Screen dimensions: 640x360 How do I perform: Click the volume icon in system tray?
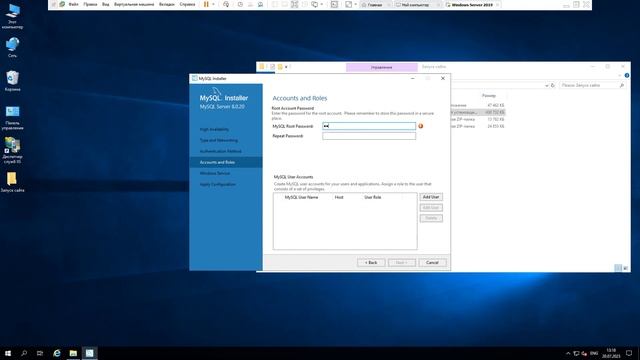[x=584, y=353]
